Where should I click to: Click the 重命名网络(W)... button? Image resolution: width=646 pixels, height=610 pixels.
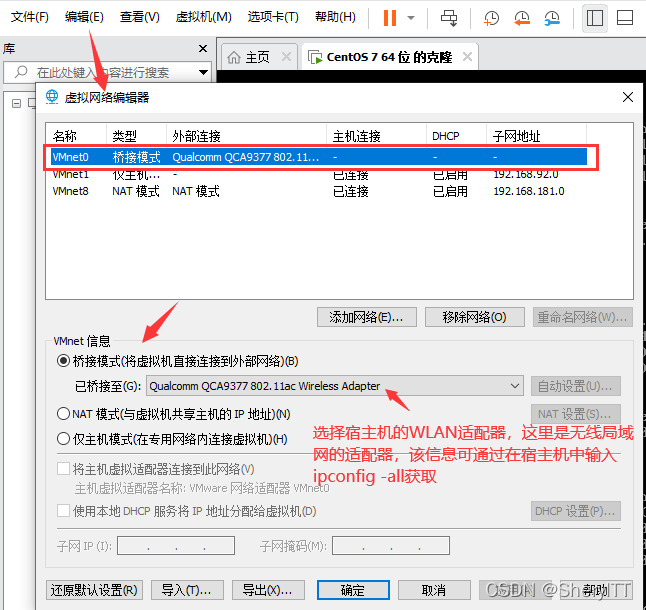[x=583, y=317]
